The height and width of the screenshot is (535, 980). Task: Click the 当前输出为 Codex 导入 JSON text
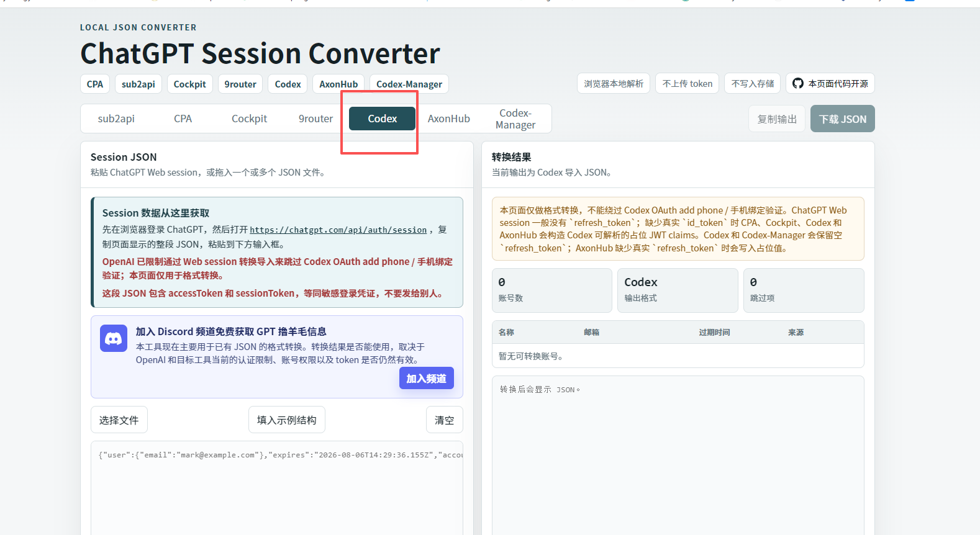(x=551, y=173)
